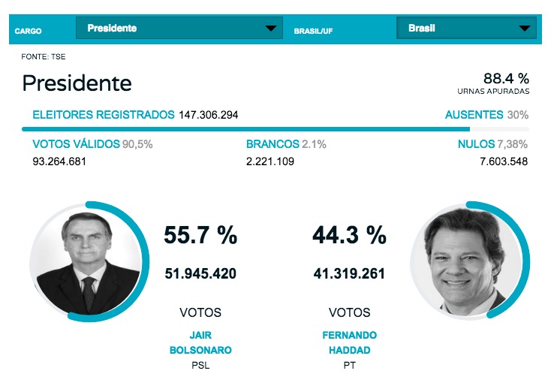Click the Votos Válidos label
Screen dimensions: 560x392
coord(76,144)
